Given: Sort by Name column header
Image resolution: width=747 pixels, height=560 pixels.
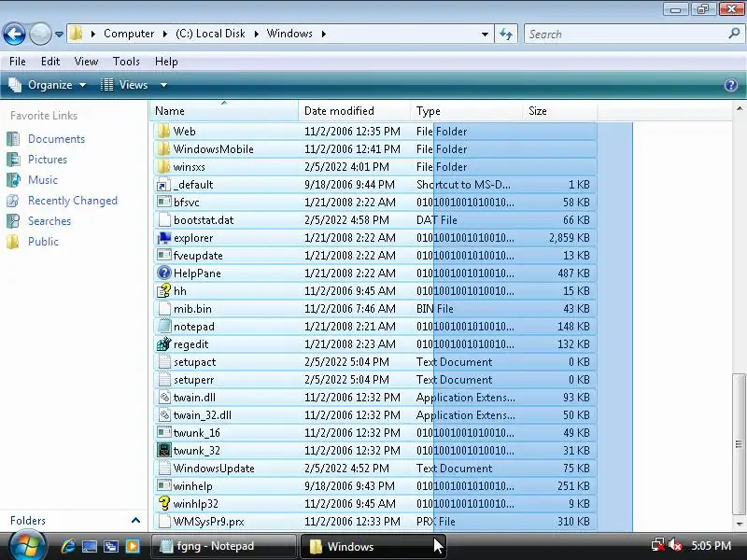Looking at the screenshot, I should point(224,111).
